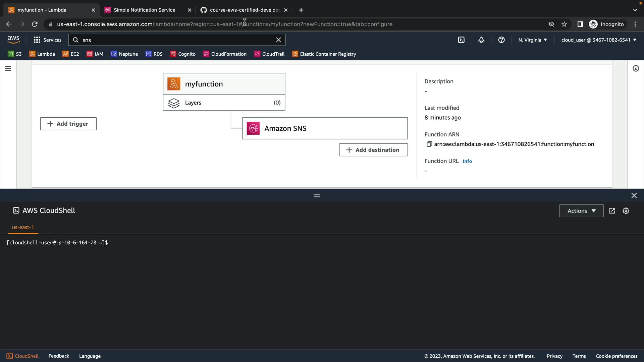Click the Neptune bookmark shortcut
644x362 pixels.
[124, 54]
